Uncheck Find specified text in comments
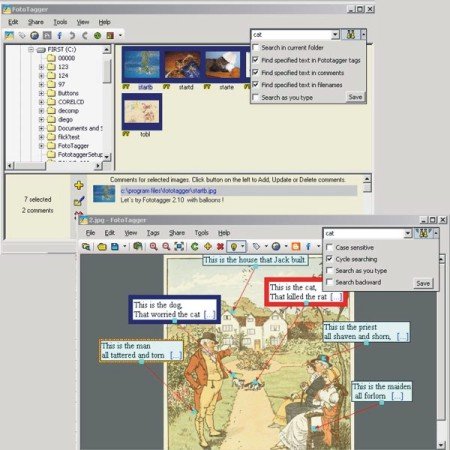 pos(256,72)
